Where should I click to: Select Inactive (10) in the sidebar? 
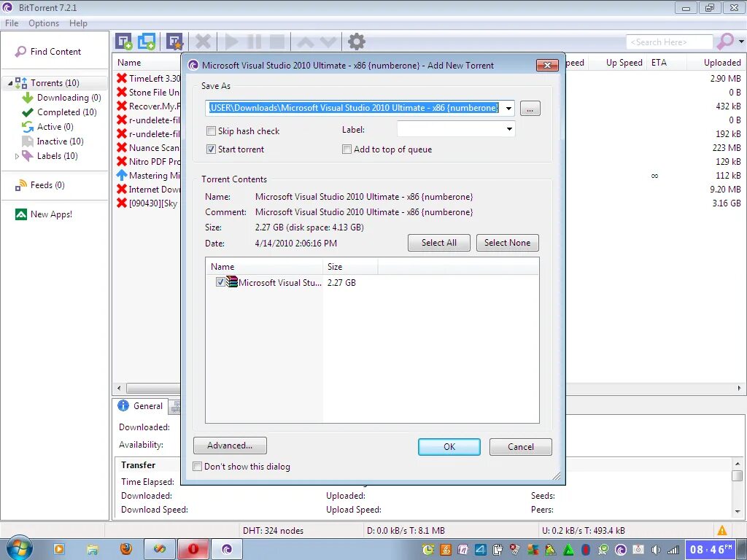53,141
